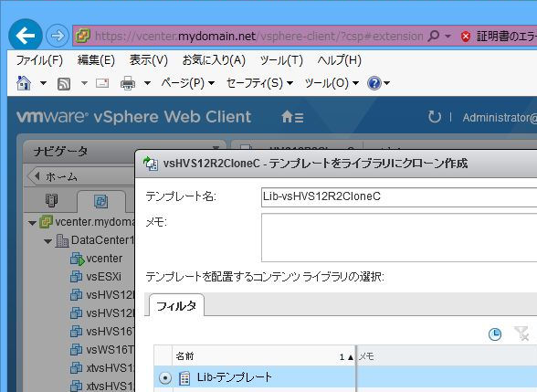537x392 pixels.
Task: Select the vcenter VM in tree
Action: point(104,259)
